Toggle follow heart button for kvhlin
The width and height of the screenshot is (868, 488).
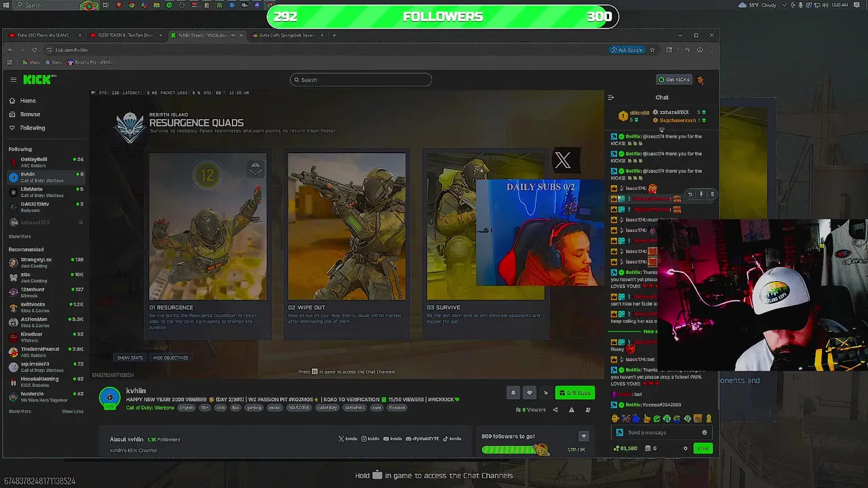pyautogui.click(x=530, y=393)
